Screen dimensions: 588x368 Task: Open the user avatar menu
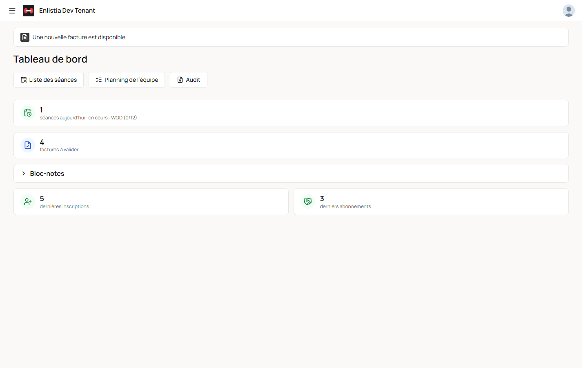[x=568, y=11]
